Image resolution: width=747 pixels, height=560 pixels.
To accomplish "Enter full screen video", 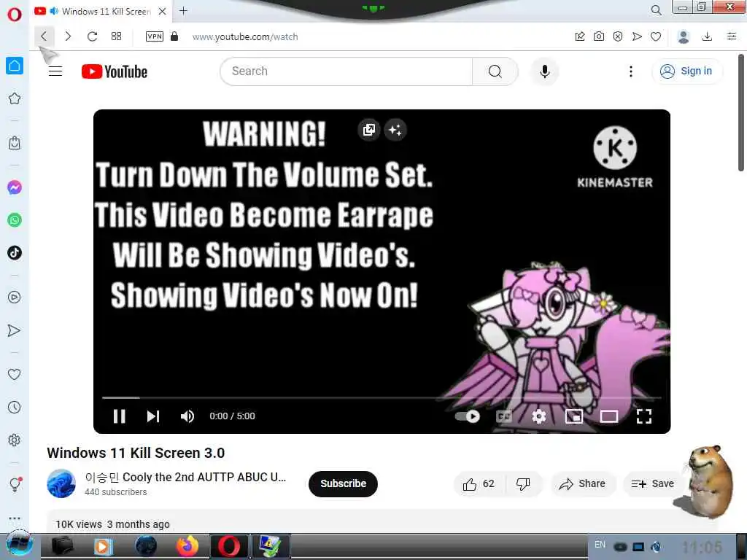I will [x=644, y=416].
